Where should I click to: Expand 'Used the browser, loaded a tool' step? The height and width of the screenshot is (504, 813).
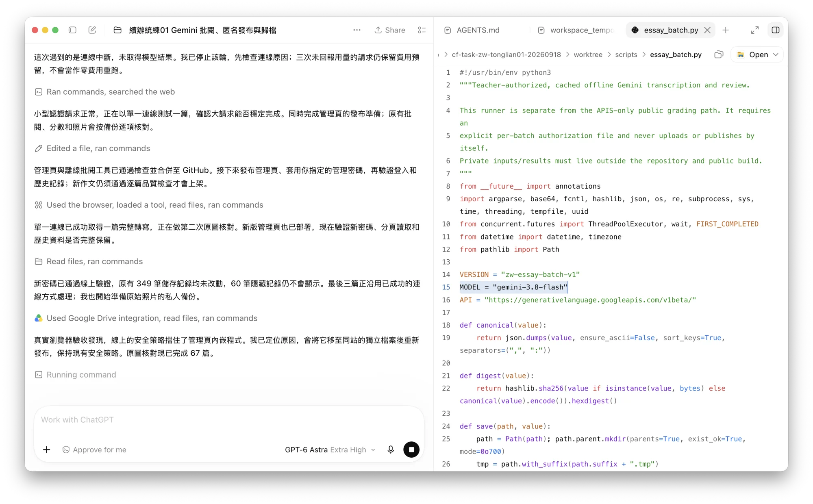click(x=155, y=205)
